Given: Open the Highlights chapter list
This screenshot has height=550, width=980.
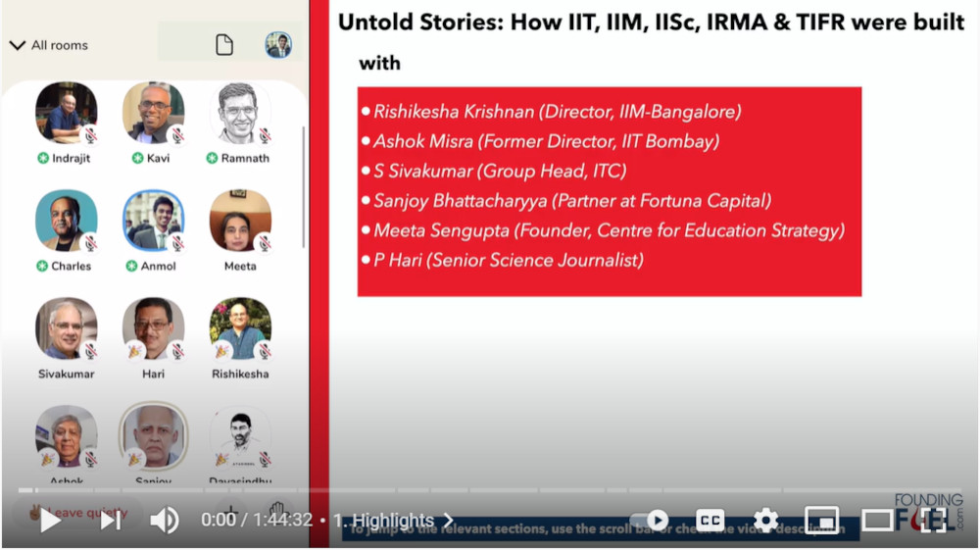Looking at the screenshot, I should coord(393,520).
